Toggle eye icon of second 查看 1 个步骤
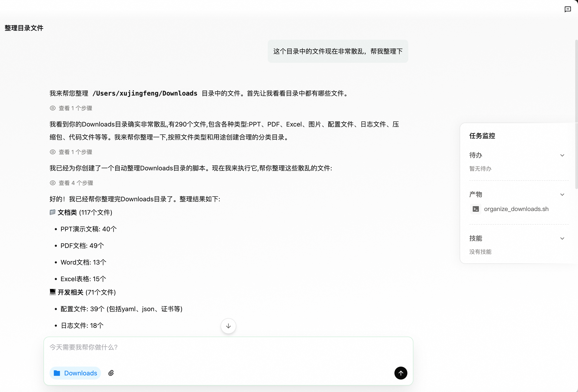This screenshot has width=578, height=392. click(x=52, y=152)
